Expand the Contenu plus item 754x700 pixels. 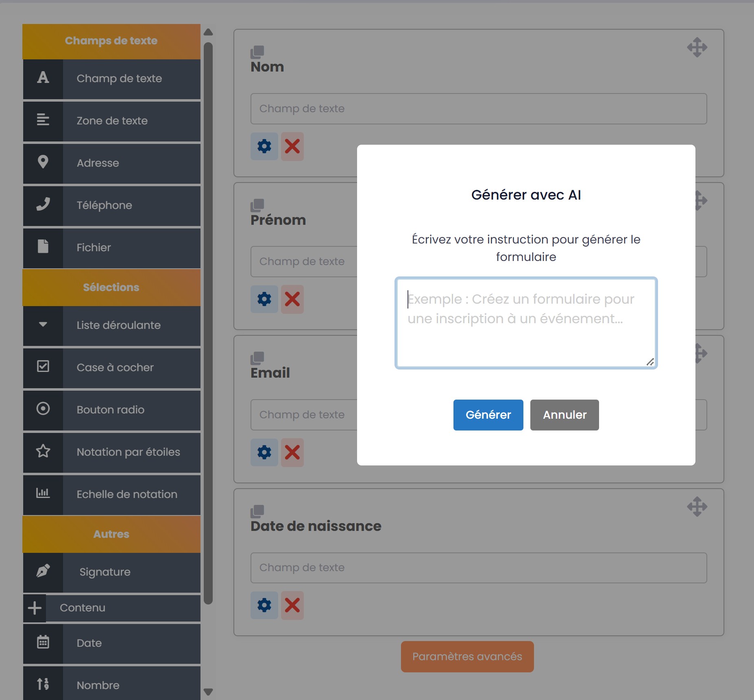(x=35, y=608)
